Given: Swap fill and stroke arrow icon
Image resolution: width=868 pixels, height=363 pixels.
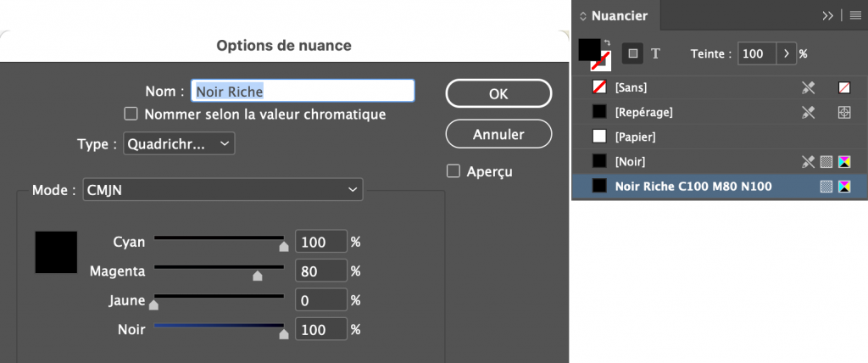Looking at the screenshot, I should 606,42.
